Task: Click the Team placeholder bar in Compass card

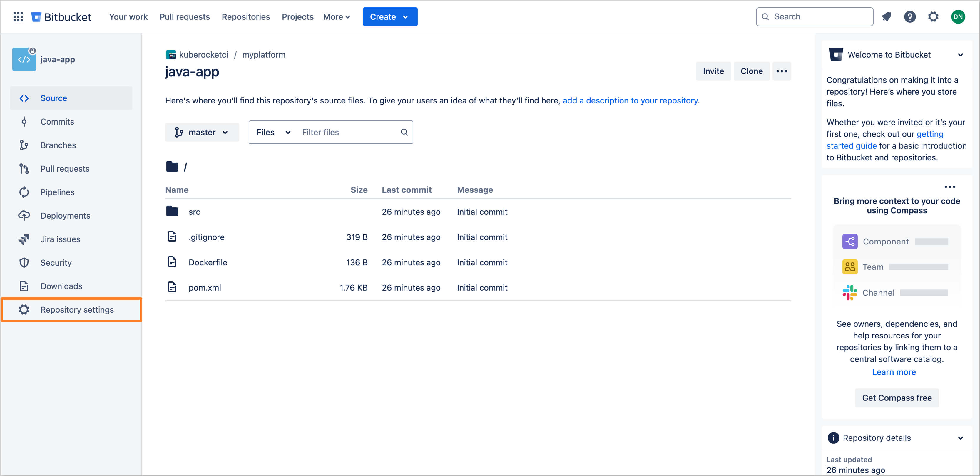Action: pyautogui.click(x=918, y=267)
